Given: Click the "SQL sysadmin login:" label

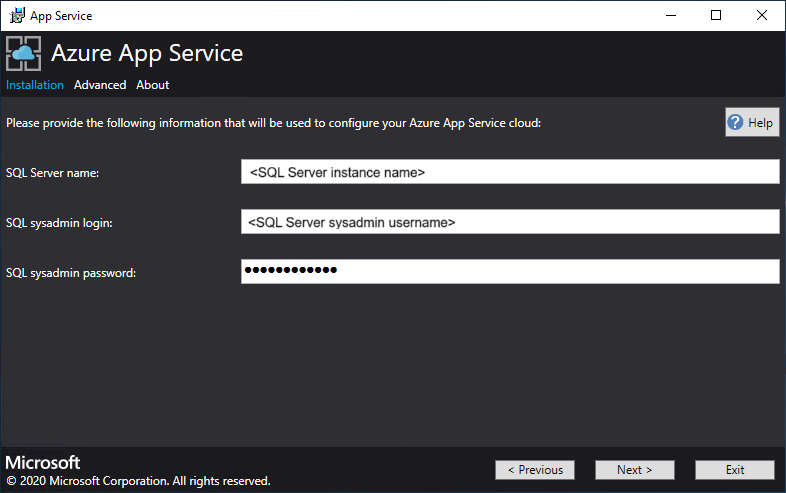Looking at the screenshot, I should [x=59, y=223].
